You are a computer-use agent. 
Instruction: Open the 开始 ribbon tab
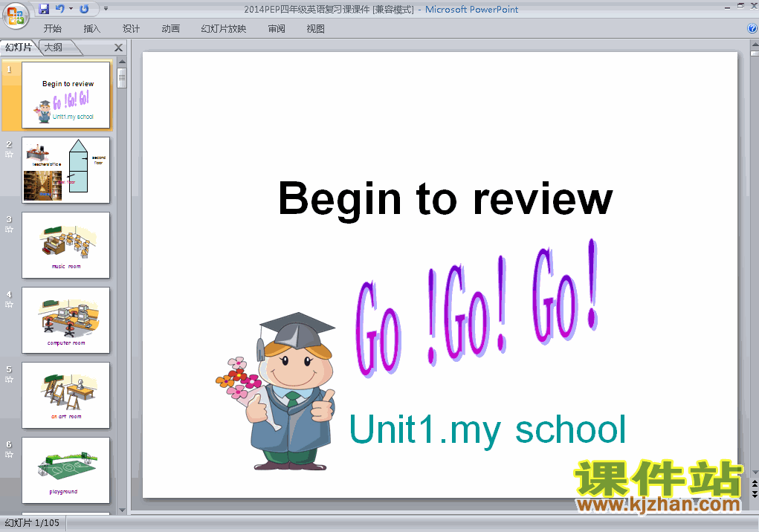click(x=52, y=28)
